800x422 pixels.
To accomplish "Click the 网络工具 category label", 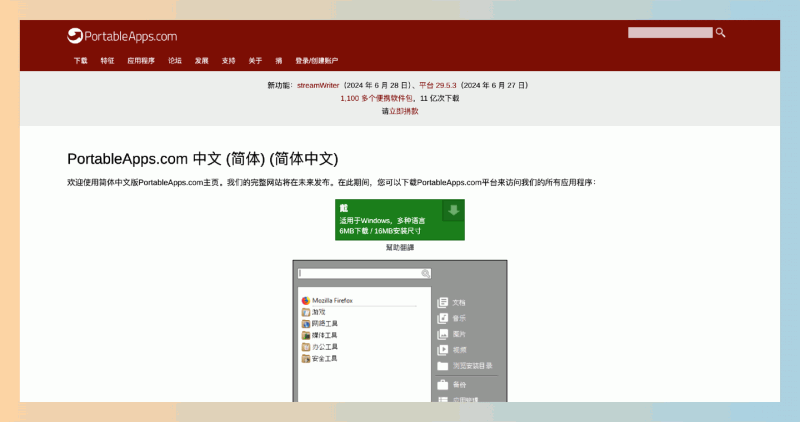I will (x=324, y=324).
